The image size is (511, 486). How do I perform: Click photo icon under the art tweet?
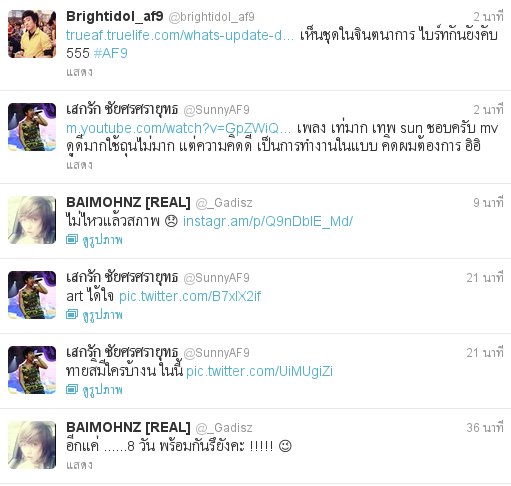tap(72, 314)
